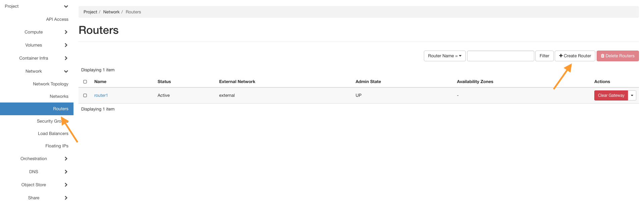This screenshot has width=644, height=207.
Task: Expand the Compute section chevron
Action: (66, 32)
